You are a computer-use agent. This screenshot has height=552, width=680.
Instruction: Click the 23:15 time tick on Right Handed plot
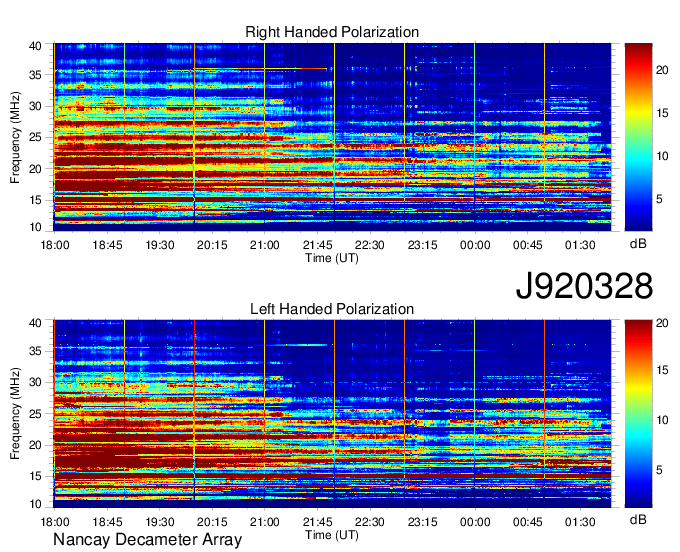click(x=422, y=245)
